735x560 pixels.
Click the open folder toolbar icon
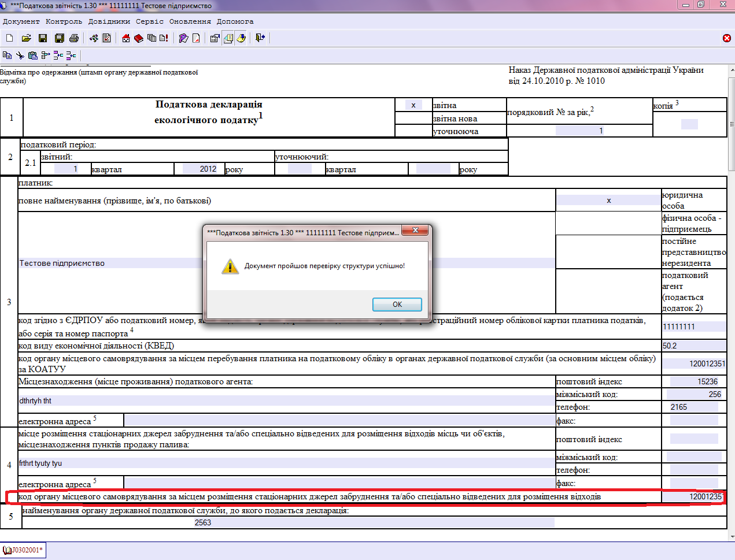pyautogui.click(x=26, y=38)
